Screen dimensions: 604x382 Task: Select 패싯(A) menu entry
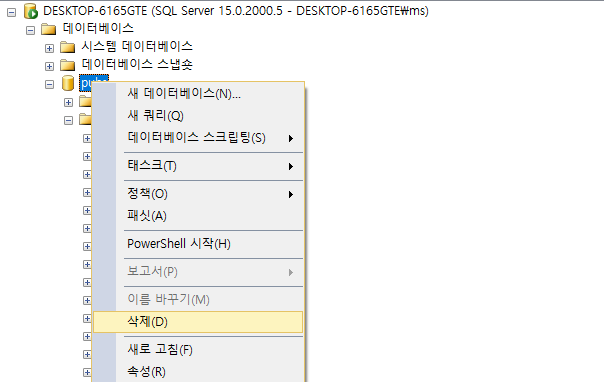pos(198,216)
